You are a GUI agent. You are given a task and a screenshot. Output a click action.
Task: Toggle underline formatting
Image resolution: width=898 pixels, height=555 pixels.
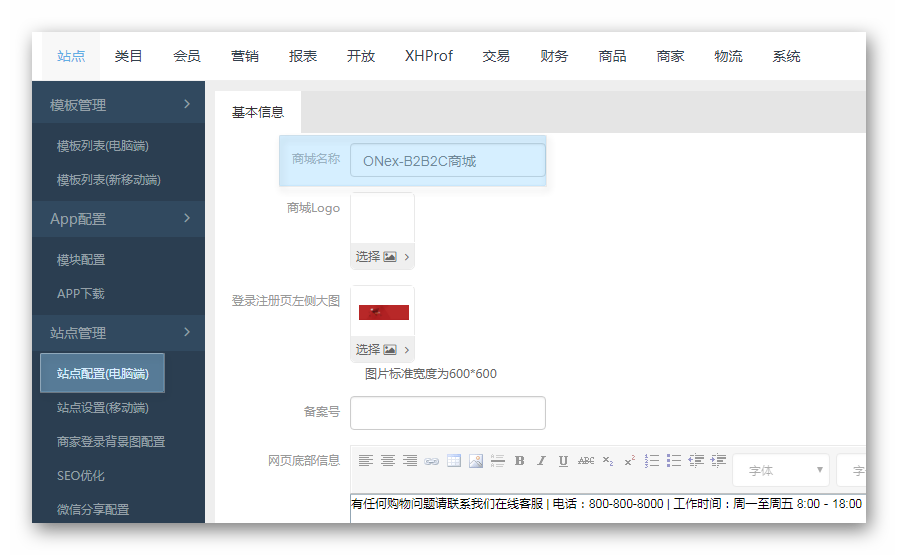tap(564, 460)
